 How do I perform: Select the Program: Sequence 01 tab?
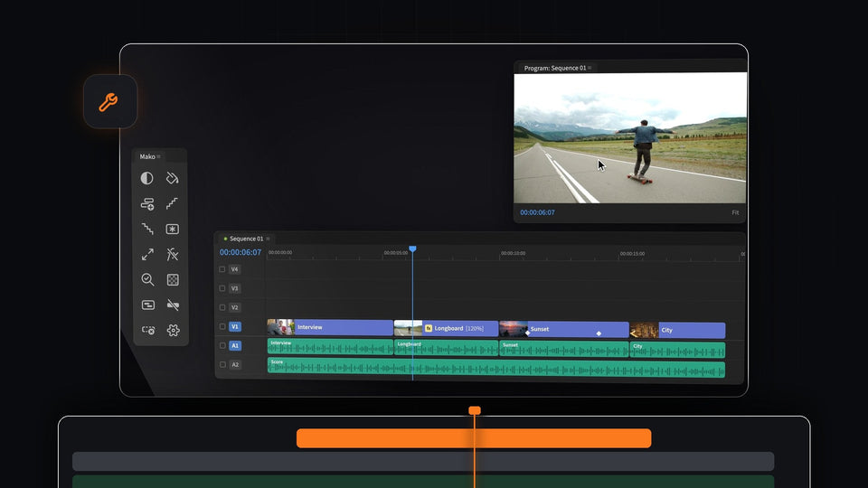[554, 68]
